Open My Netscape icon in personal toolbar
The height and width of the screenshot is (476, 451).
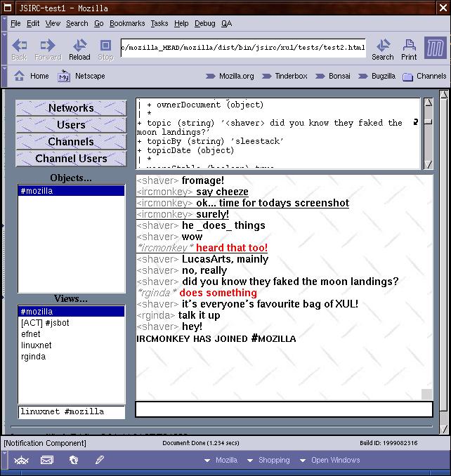pyautogui.click(x=64, y=76)
